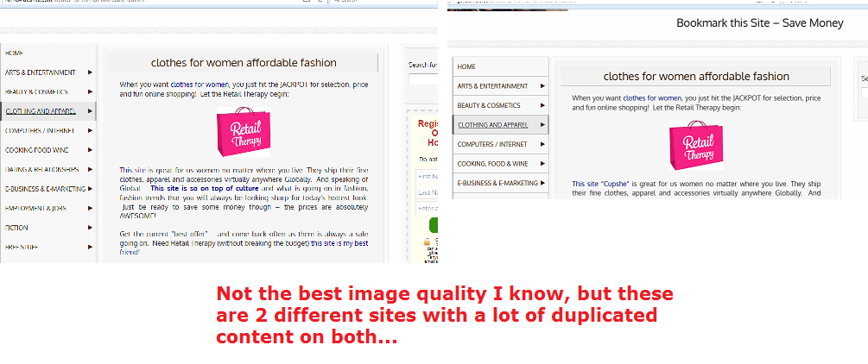This screenshot has width=868, height=364.
Task: Open BEAUTY & COSMETICS in right site menu
Action: (x=489, y=105)
